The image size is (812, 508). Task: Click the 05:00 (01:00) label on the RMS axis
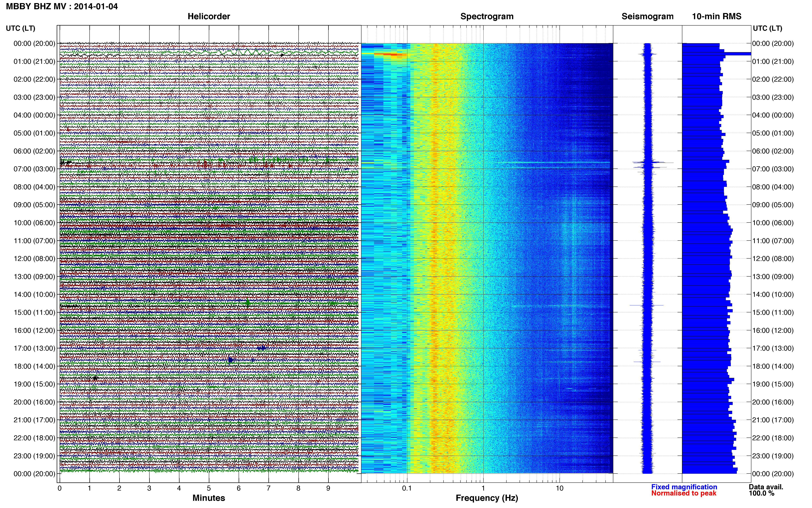[773, 133]
